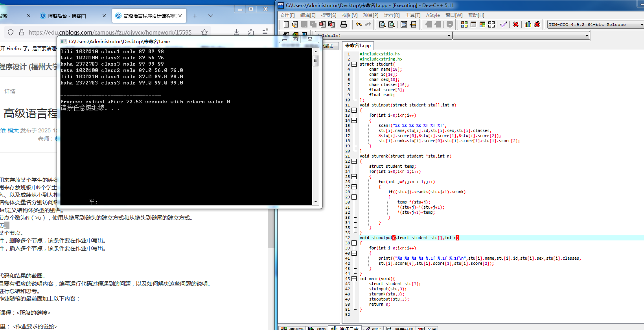The image size is (644, 330).
Task: Open a new Firefox tab with plus button
Action: click(x=195, y=16)
